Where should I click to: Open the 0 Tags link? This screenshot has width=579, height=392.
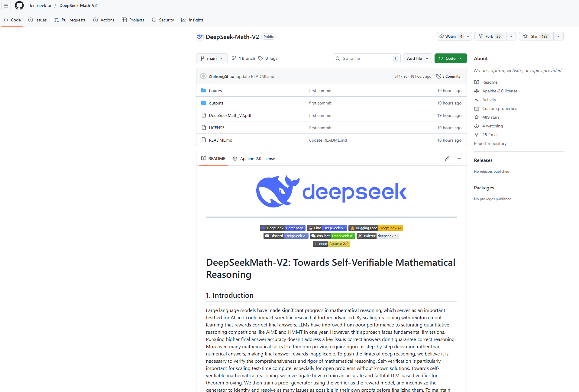268,58
